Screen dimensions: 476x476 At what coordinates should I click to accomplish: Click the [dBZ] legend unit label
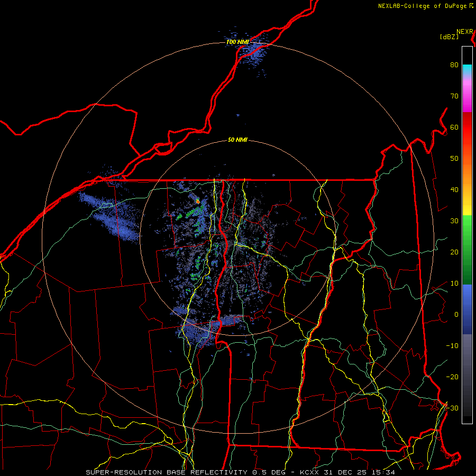tap(449, 37)
